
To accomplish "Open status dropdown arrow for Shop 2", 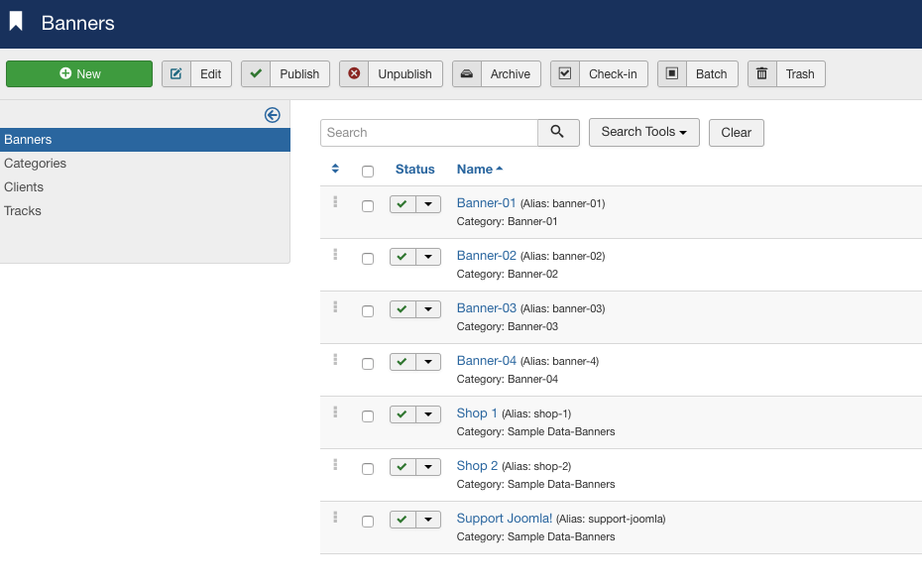I will tap(427, 467).
